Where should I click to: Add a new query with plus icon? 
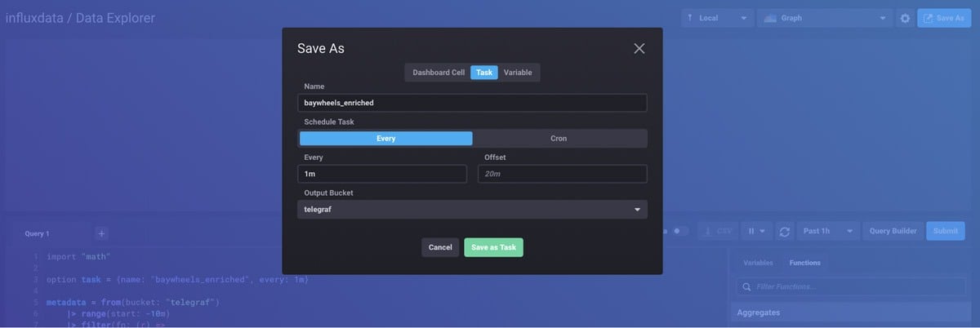pos(101,233)
